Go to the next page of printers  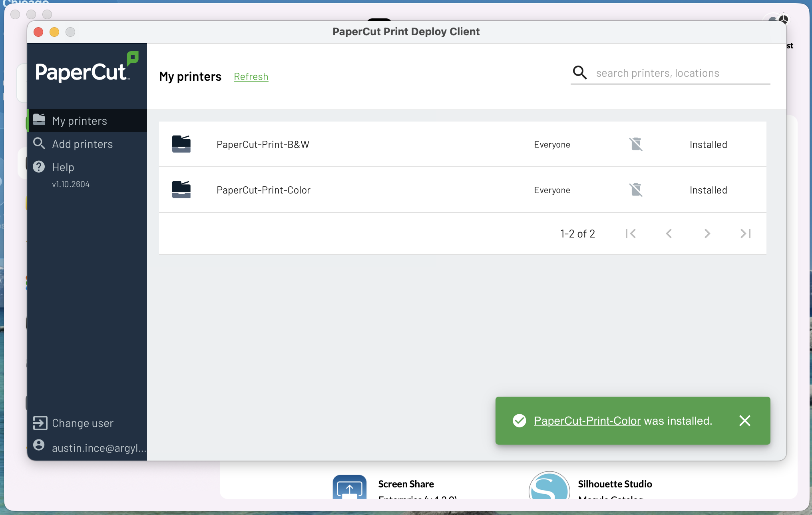coord(707,234)
